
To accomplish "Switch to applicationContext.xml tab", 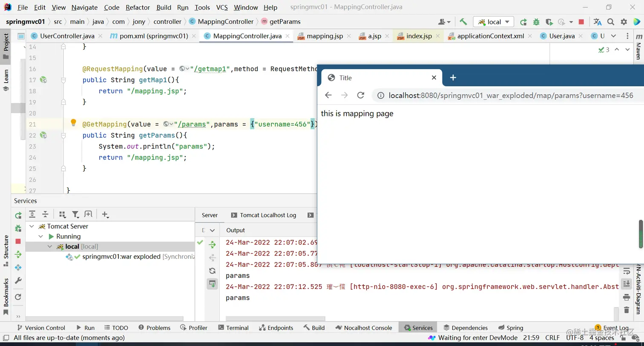I will [x=491, y=36].
